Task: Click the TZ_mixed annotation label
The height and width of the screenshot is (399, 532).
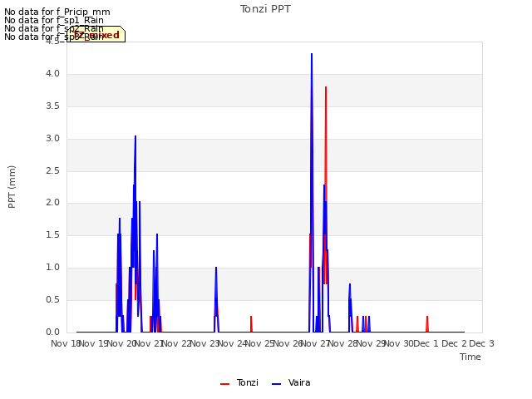Action: [x=96, y=35]
